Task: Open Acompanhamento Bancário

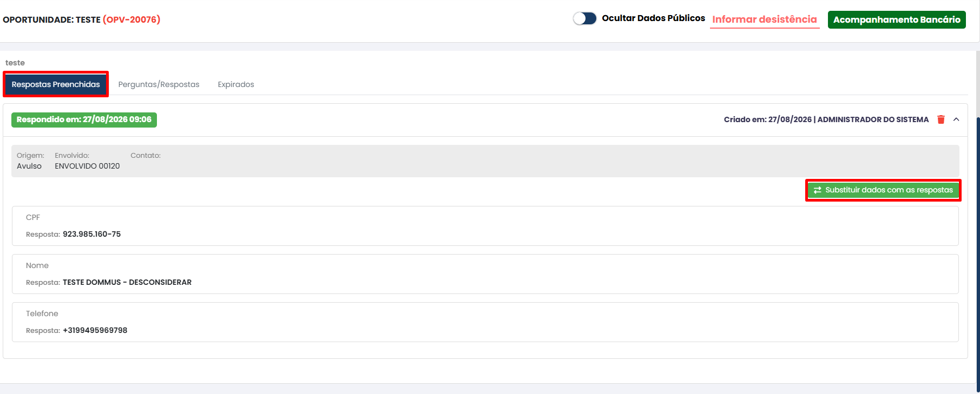Action: pos(897,19)
